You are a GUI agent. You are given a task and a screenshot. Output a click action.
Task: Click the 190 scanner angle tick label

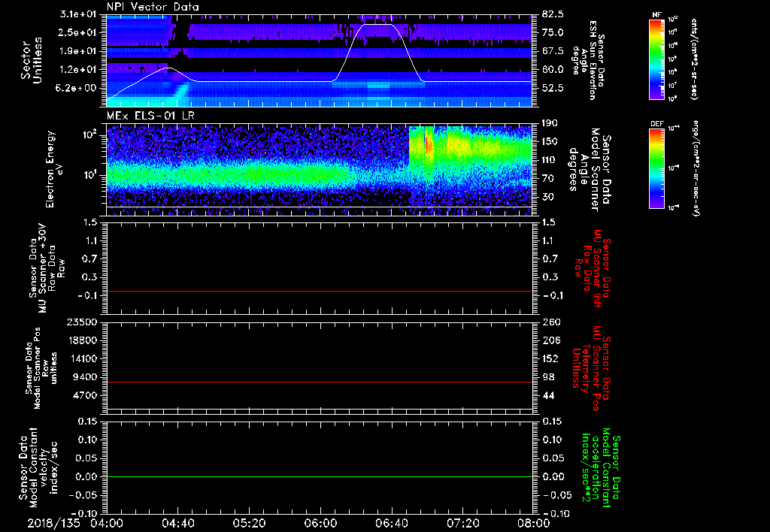tap(550, 123)
